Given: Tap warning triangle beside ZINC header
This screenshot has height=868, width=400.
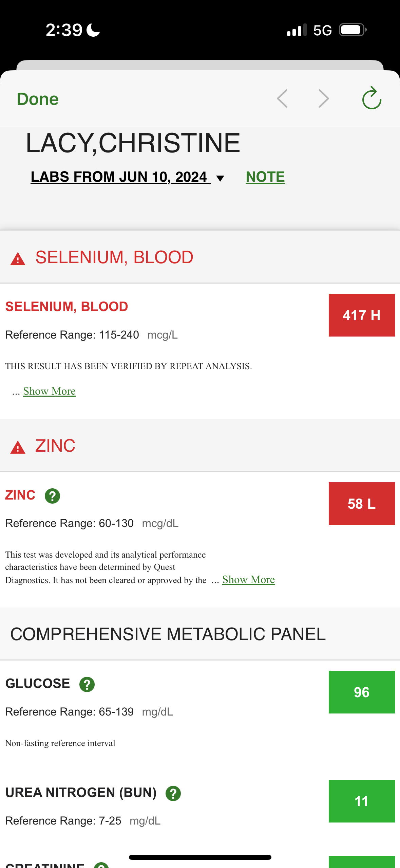Looking at the screenshot, I should 18,447.
